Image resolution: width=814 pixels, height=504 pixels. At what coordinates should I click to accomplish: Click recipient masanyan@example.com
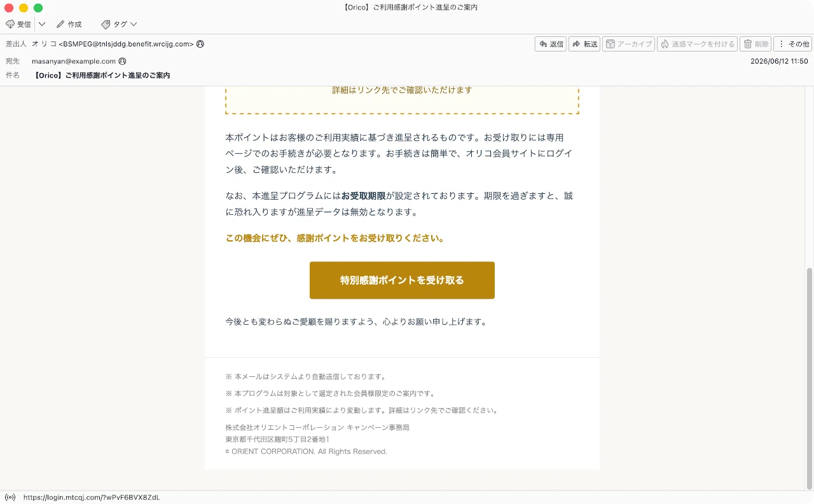[x=74, y=61]
